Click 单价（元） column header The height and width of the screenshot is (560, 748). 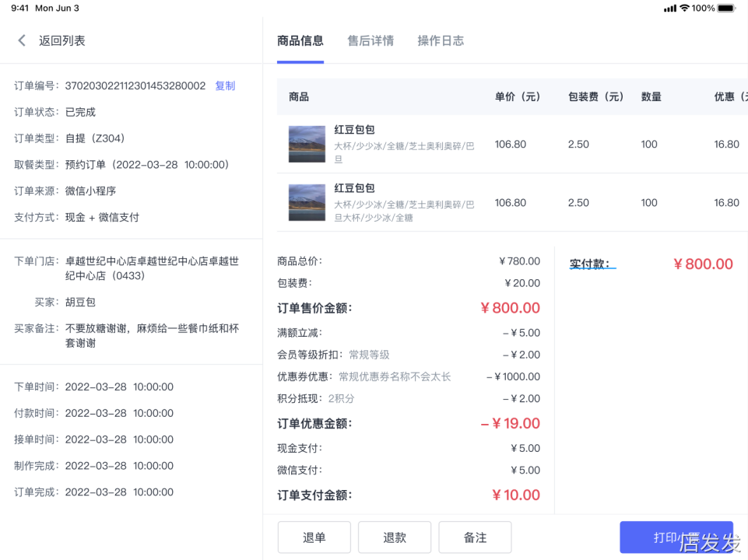click(518, 96)
